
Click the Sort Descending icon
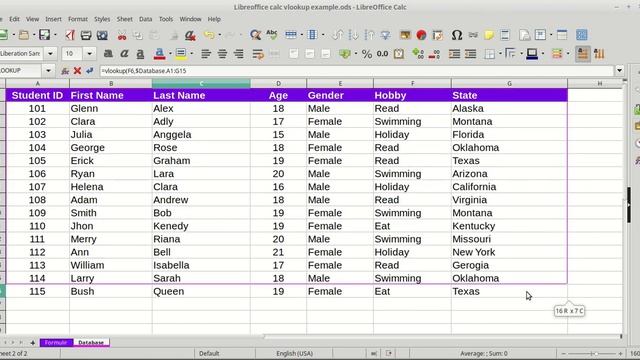369,35
